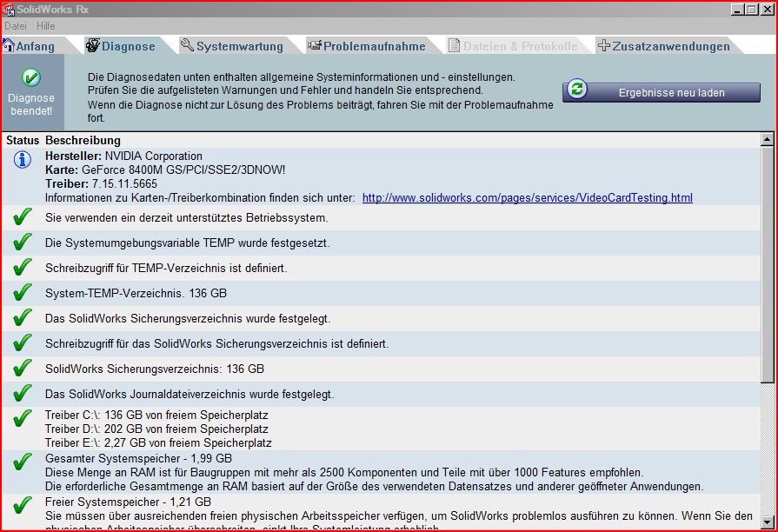This screenshot has width=778, height=532.
Task: Open the Datei menu
Action: point(16,26)
